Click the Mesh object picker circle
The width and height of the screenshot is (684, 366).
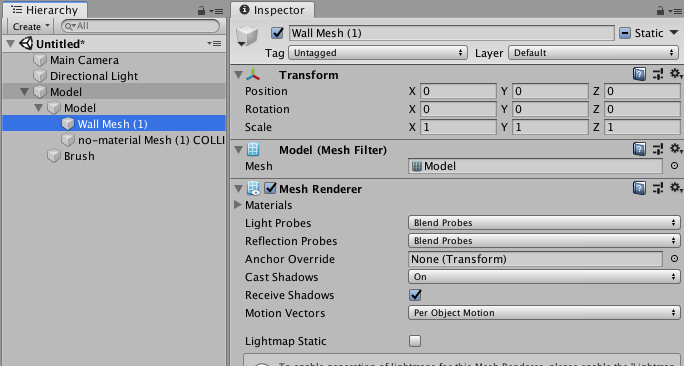click(x=674, y=166)
